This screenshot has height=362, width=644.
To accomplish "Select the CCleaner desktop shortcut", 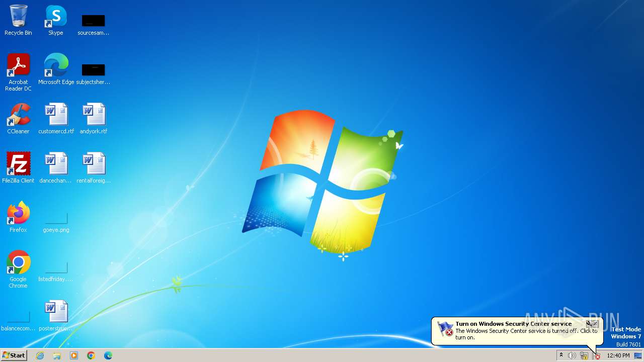I will (x=18, y=119).
